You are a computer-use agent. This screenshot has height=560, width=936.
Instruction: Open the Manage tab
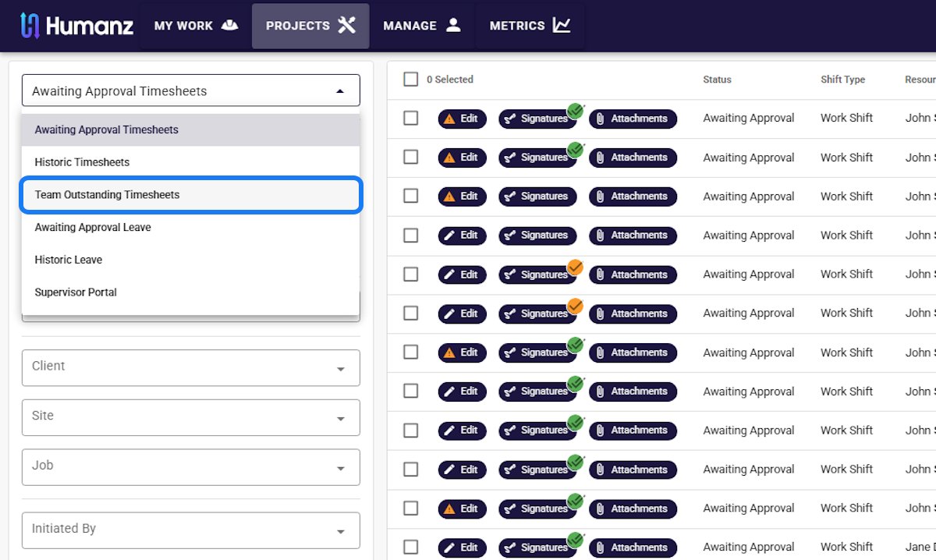pos(422,26)
